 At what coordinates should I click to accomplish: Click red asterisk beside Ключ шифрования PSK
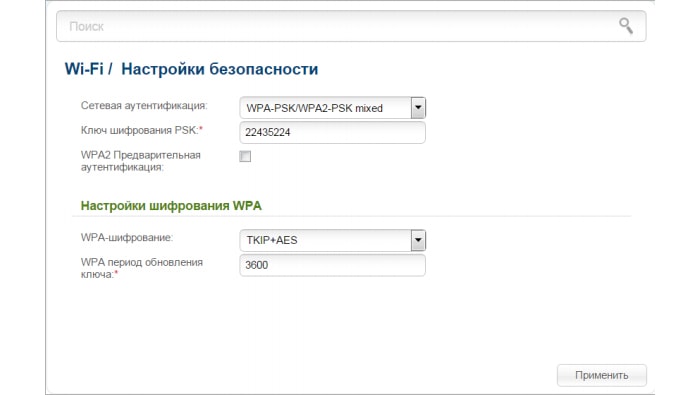point(201,129)
